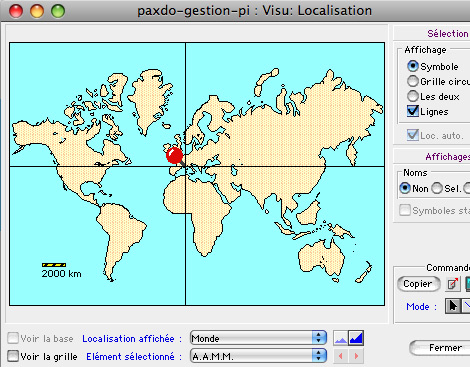Click the Sélection section heading
470x367 pixels.
coord(448,34)
